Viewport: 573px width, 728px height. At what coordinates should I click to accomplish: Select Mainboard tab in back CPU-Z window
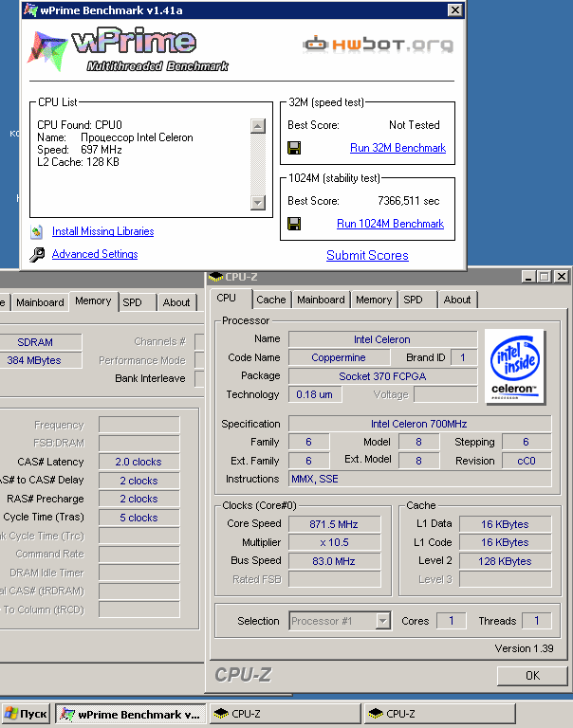(40, 302)
